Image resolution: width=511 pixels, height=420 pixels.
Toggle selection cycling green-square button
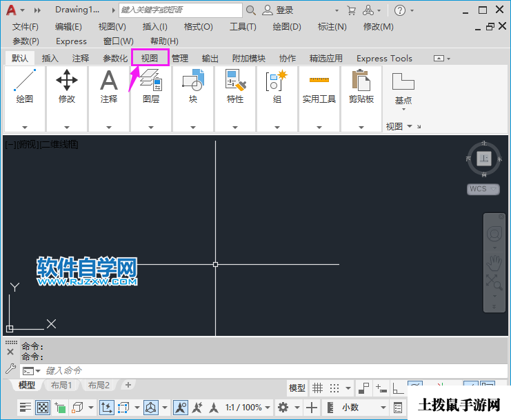pyautogui.click(x=60, y=408)
